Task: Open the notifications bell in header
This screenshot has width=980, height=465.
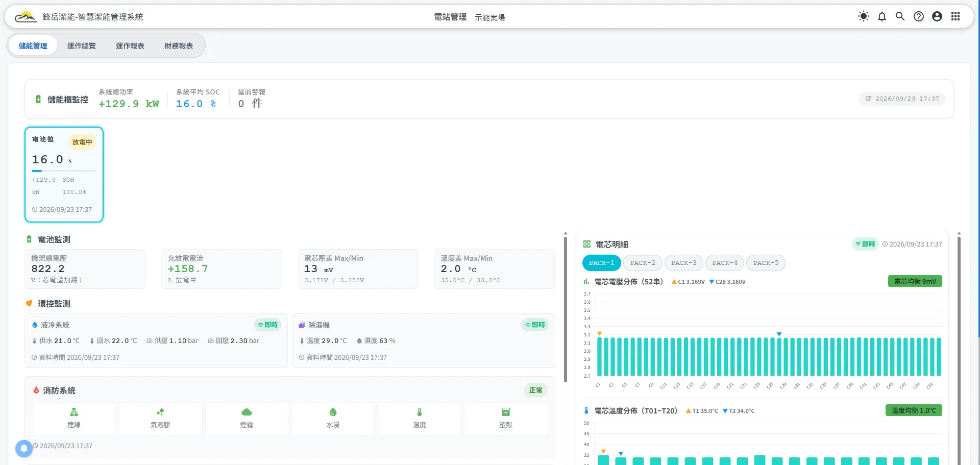Action: tap(881, 16)
